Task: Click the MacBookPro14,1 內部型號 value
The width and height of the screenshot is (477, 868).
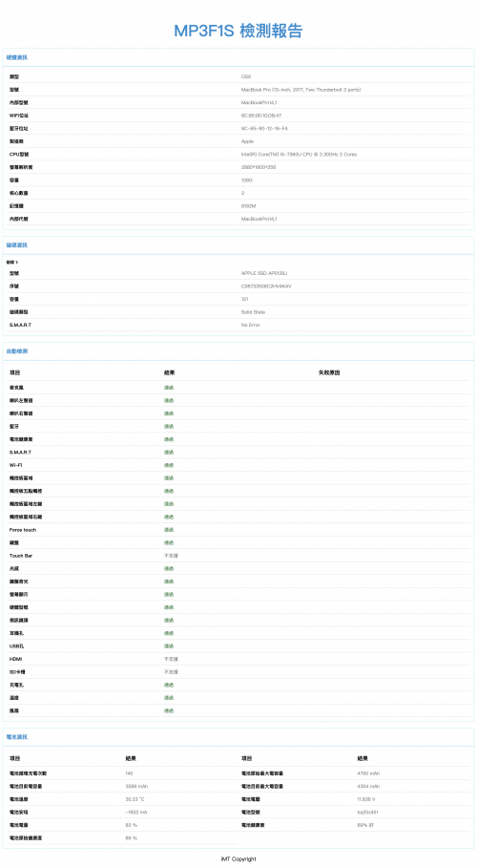Action: [x=259, y=103]
